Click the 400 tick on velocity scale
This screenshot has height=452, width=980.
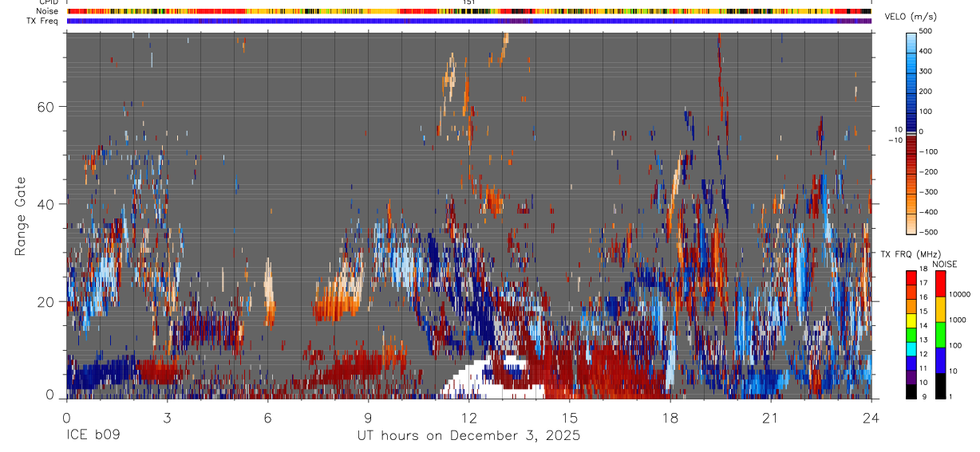point(925,51)
